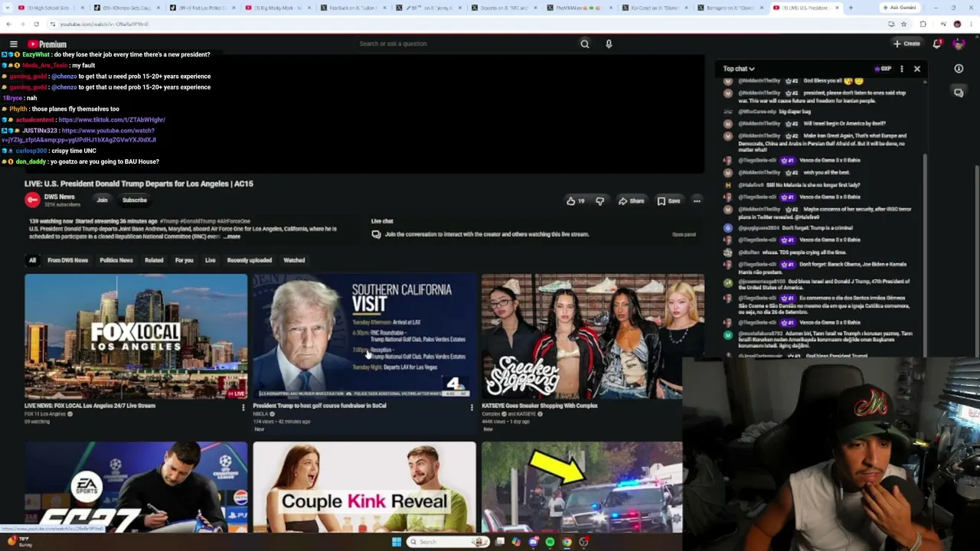This screenshot has height=551, width=980.
Task: Open options for FOX LOCAL live stream video
Action: pos(243,407)
